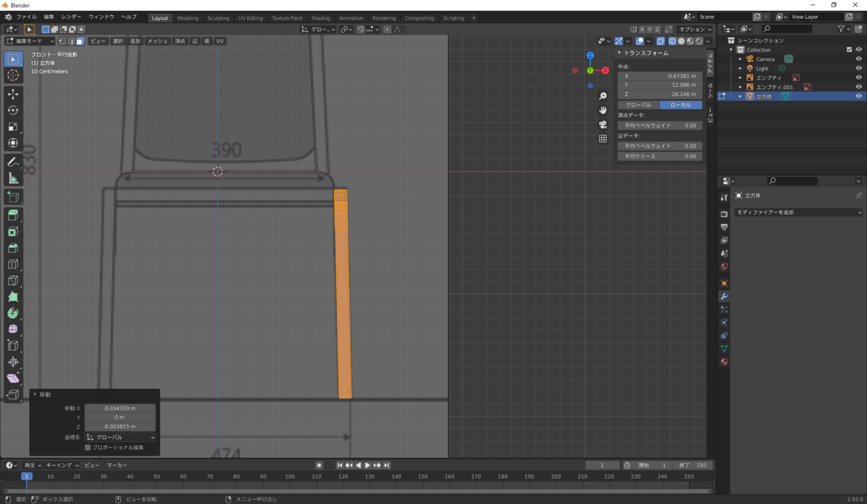867x504 pixels.
Task: Open viewport shading options dropdown arrow
Action: 709,41
